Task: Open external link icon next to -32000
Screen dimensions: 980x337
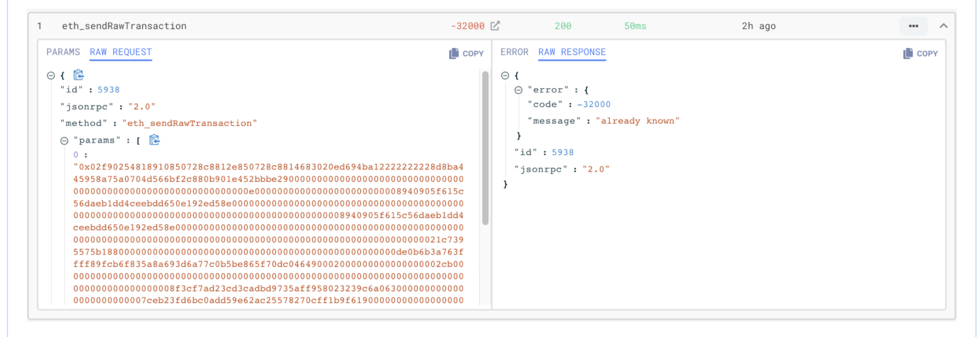Action: pos(495,26)
